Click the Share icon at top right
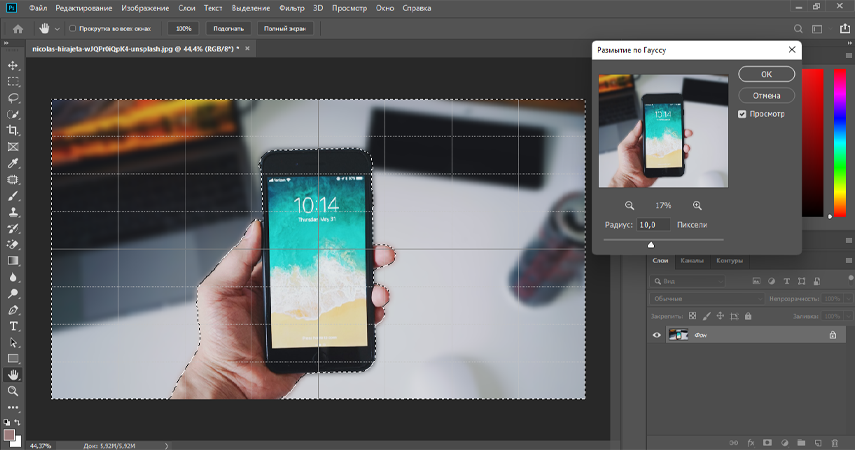The image size is (855, 450). 845,29
